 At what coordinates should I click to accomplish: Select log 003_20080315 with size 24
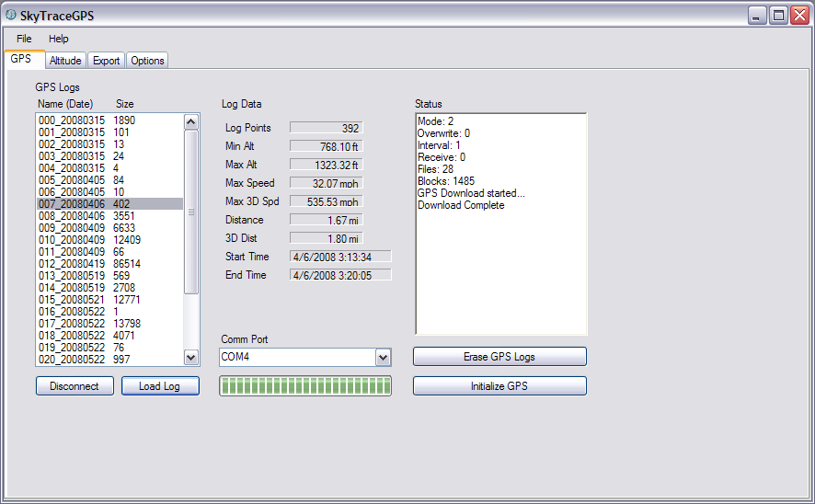[109, 155]
